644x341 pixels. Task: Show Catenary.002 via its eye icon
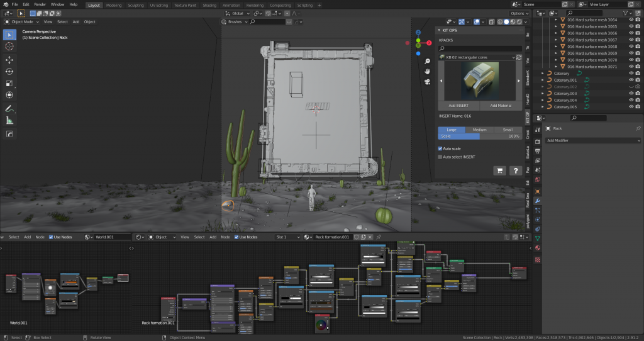coord(631,87)
